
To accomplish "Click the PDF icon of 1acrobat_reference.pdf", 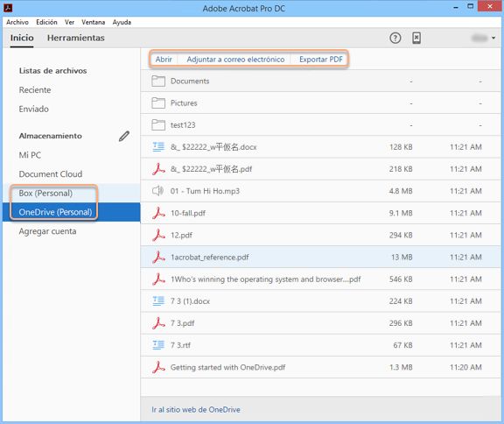I will (x=158, y=257).
